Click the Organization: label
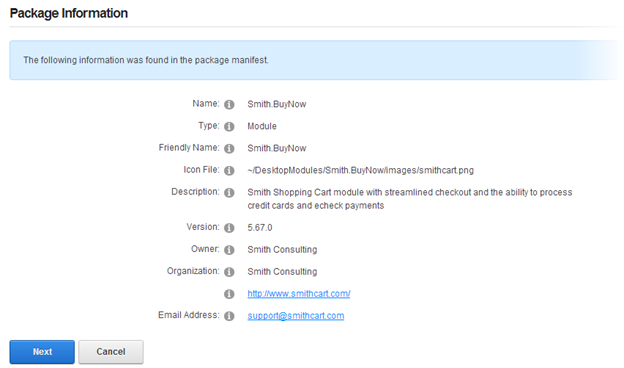The height and width of the screenshot is (368, 624). 193,271
